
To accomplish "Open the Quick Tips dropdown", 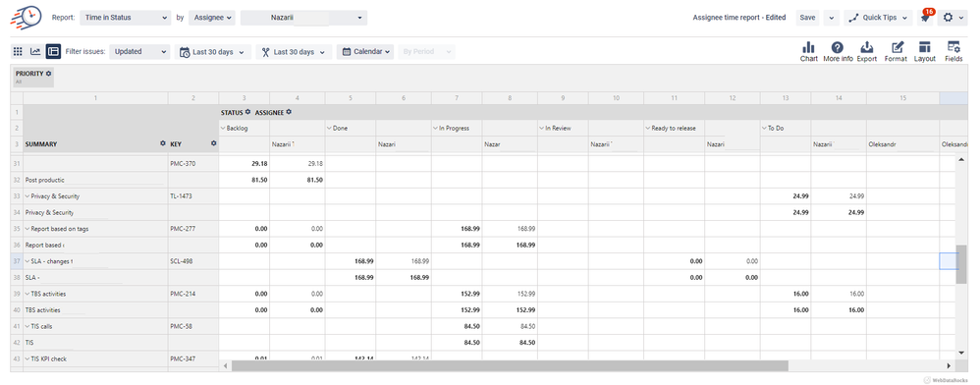I will [878, 18].
